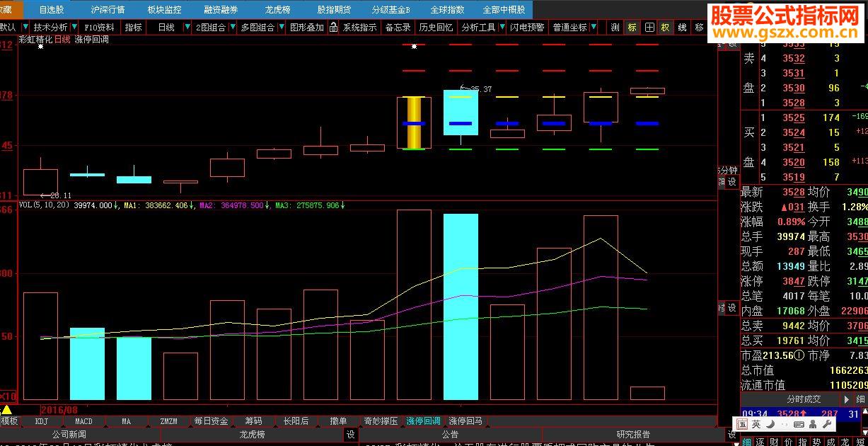Switch to the 全球指数 tab
This screenshot has height=446, width=868.
[x=447, y=10]
